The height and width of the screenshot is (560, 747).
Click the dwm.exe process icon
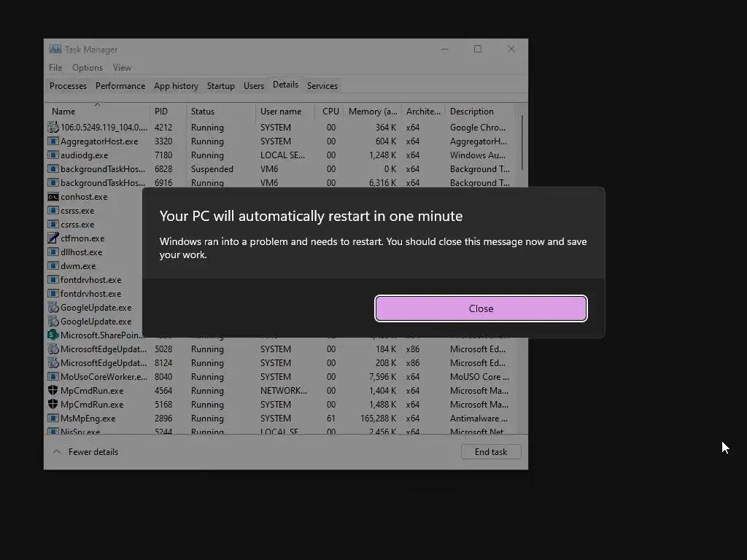pos(53,265)
